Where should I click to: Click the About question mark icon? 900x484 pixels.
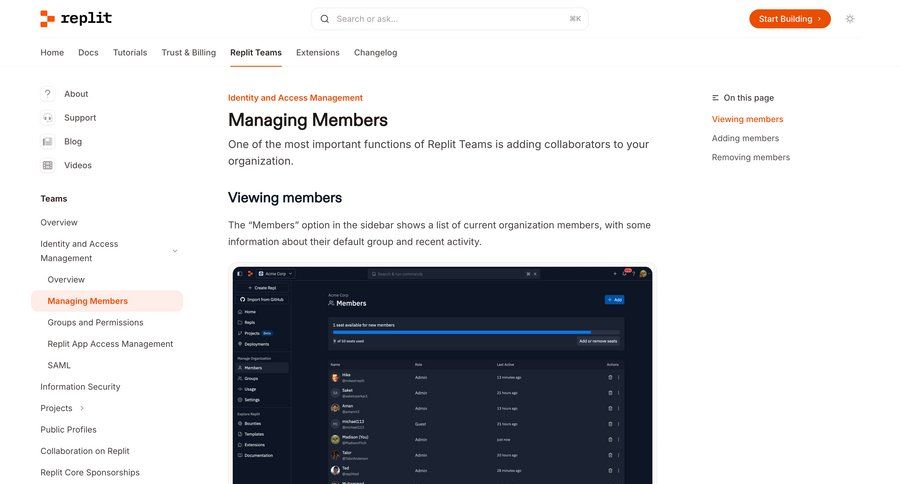tap(48, 94)
